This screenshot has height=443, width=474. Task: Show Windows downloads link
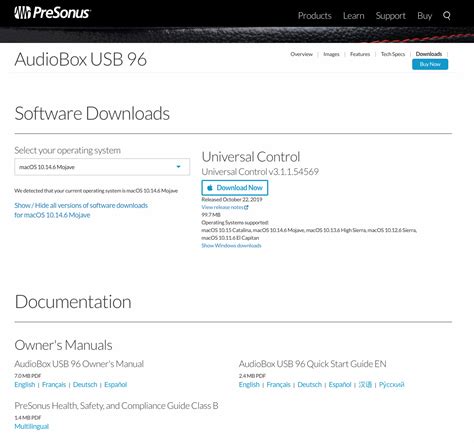pos(231,246)
